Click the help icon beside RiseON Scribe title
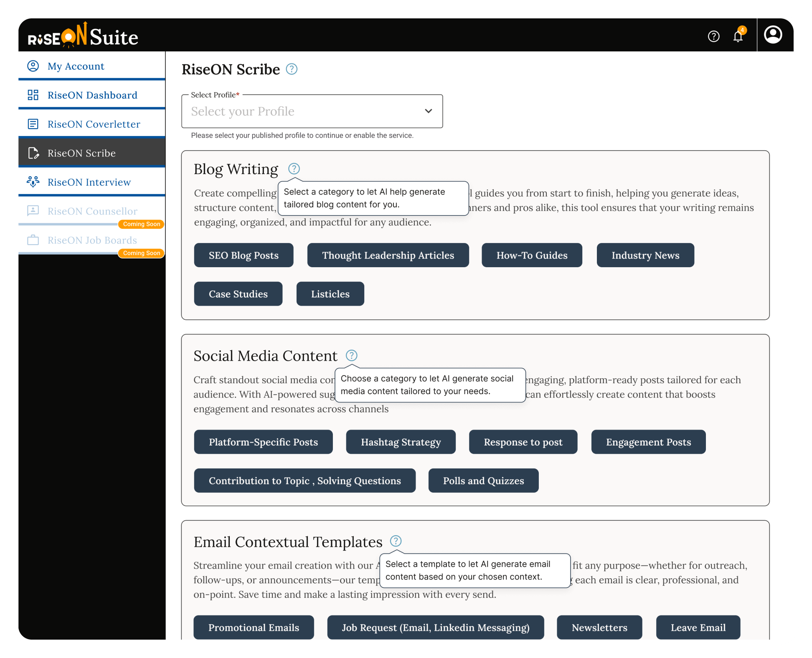This screenshot has height=658, width=812. pos(292,69)
